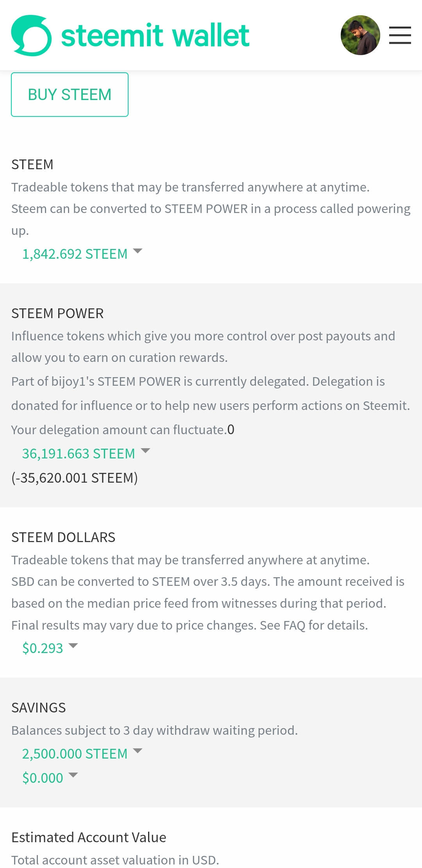
Task: Select the STEEM POWER section heading
Action: (57, 313)
